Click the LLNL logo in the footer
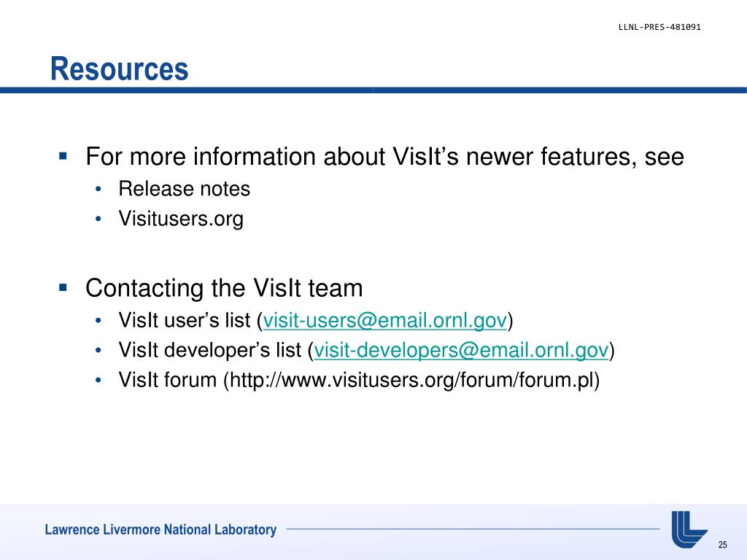Image resolution: width=747 pixels, height=560 pixels. (689, 529)
